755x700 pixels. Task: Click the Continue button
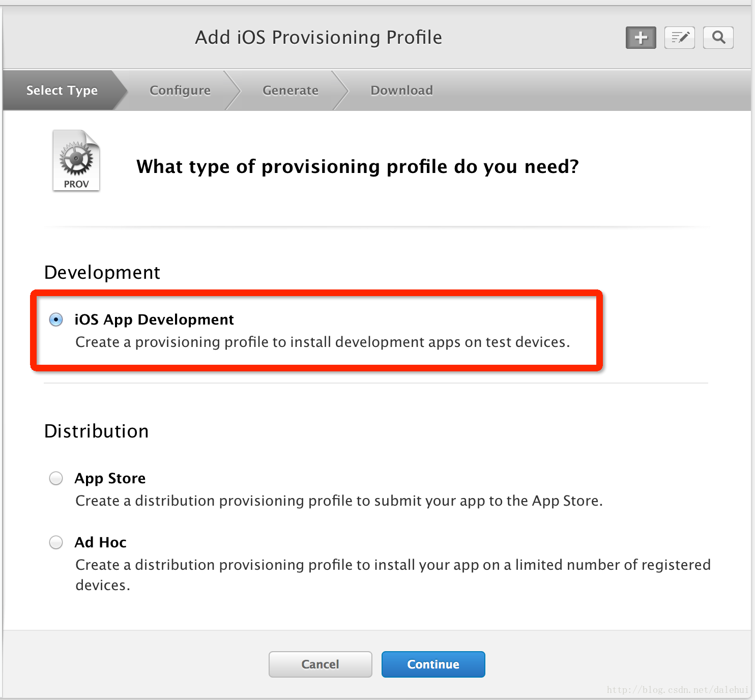pyautogui.click(x=433, y=664)
